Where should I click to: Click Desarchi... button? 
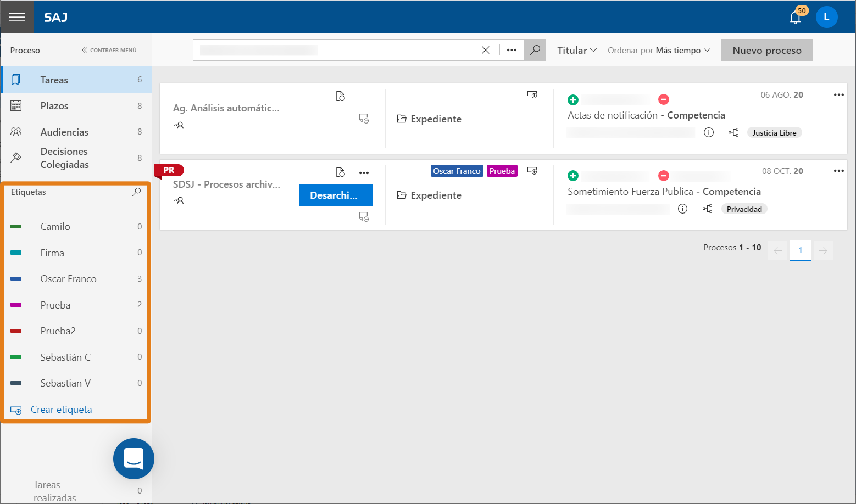(336, 195)
